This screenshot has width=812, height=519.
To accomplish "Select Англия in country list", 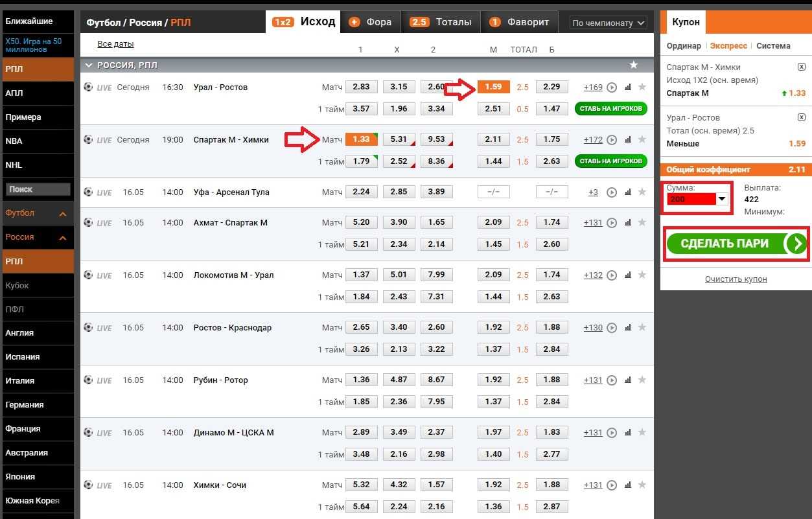I will click(37, 333).
